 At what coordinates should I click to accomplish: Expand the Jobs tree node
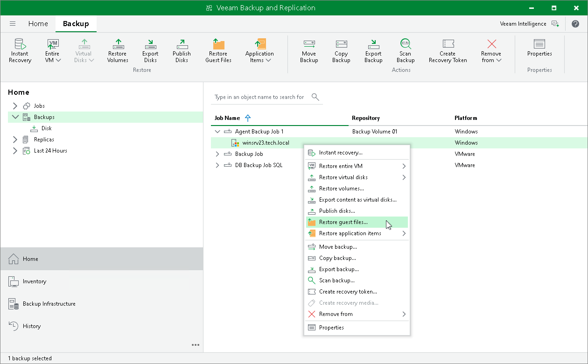(x=15, y=106)
